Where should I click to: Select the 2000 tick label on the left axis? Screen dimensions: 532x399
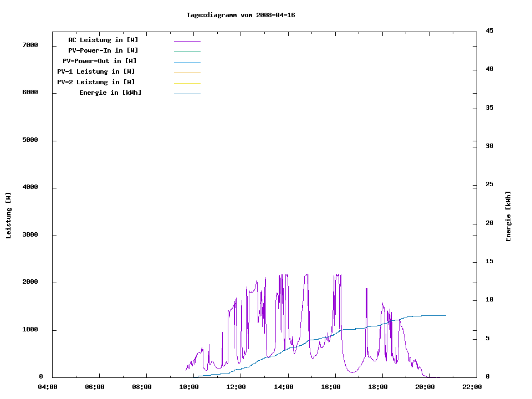(x=30, y=282)
